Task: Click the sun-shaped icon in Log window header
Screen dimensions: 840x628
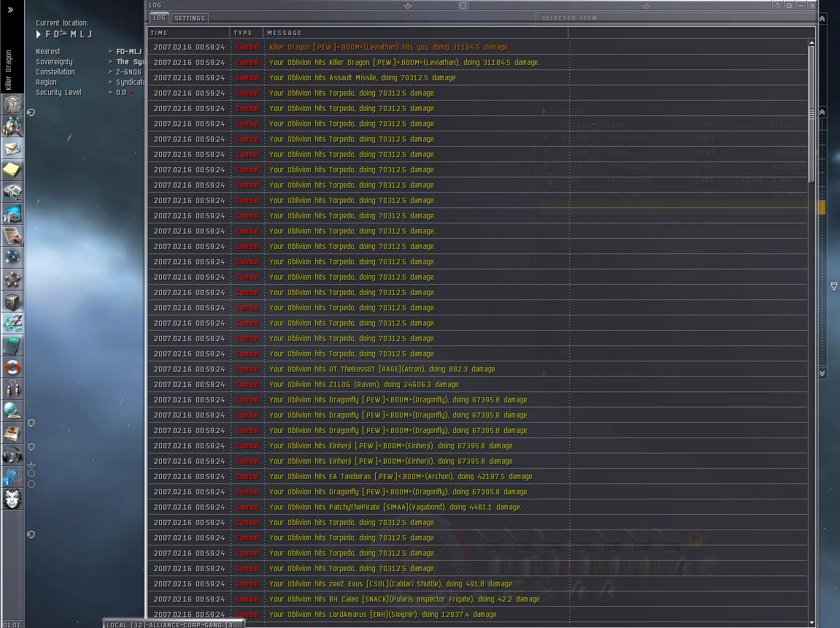Action: click(x=777, y=5)
